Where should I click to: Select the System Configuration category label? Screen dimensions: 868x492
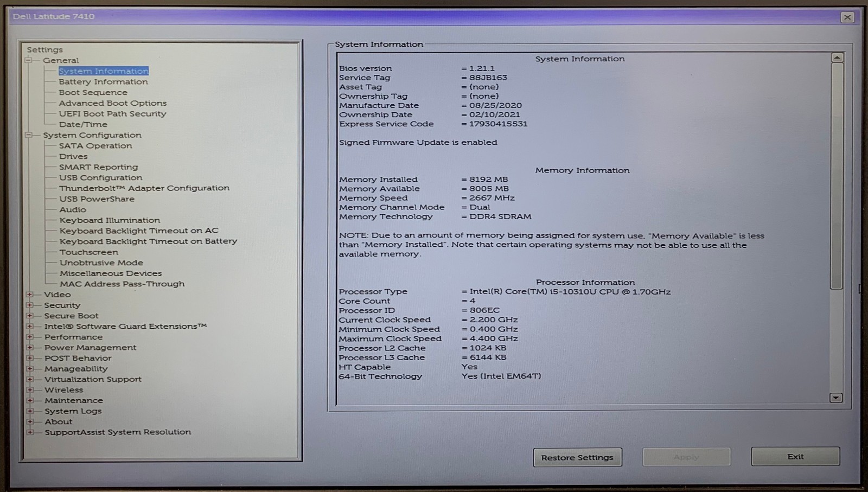point(92,135)
